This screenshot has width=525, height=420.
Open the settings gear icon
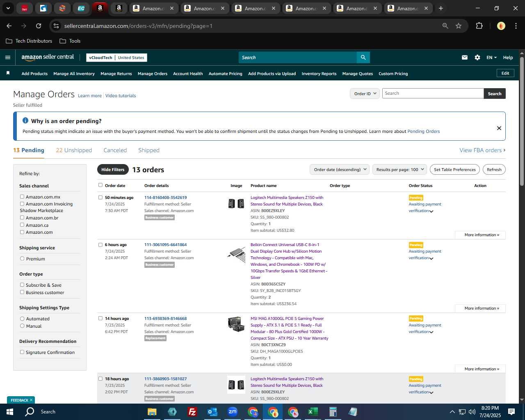pyautogui.click(x=477, y=57)
